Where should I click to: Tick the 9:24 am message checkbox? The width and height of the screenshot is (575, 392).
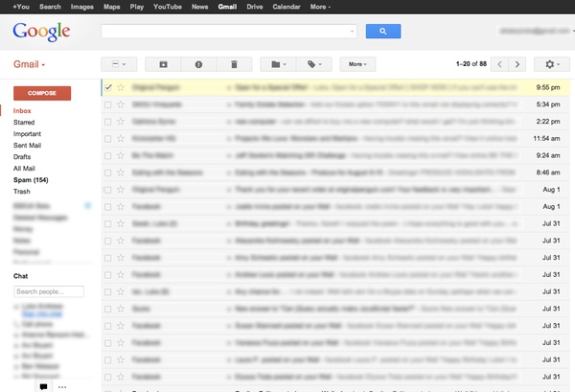click(x=107, y=155)
